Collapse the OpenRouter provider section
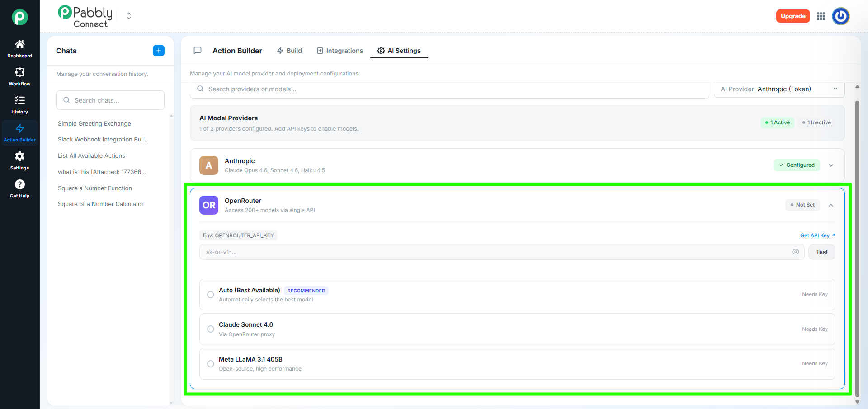 830,205
